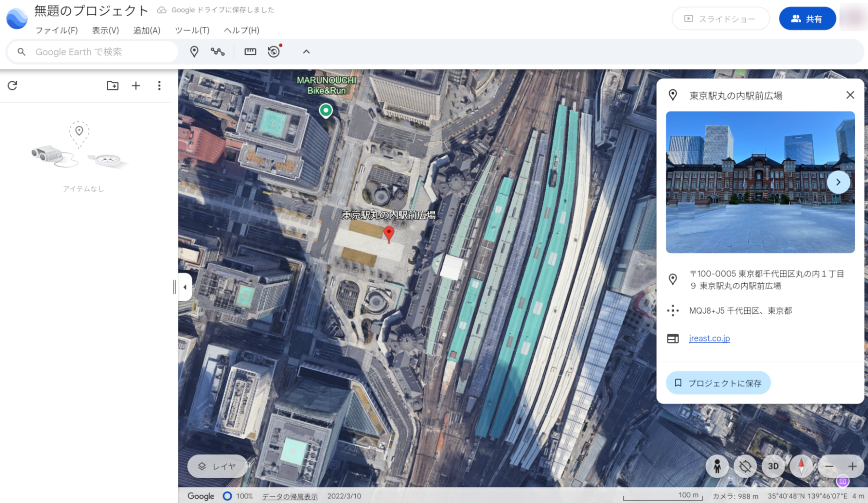Viewport: 868px width, 503px height.
Task: Click the website icon beside jreast.co.jp
Action: click(673, 338)
